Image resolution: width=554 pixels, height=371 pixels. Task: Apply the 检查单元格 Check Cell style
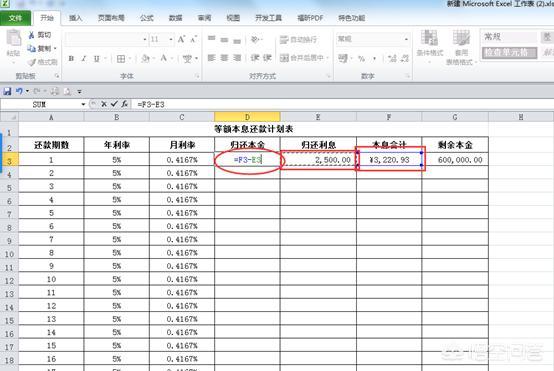pyautogui.click(x=509, y=53)
